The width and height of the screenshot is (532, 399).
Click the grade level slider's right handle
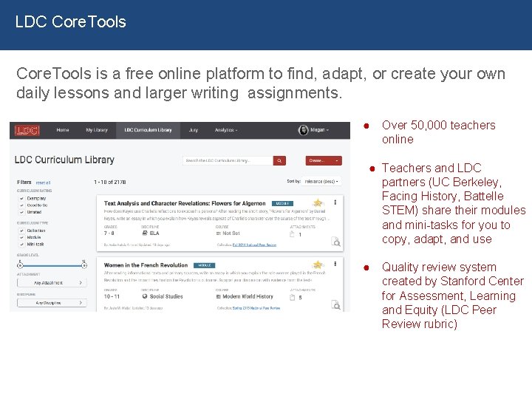tap(83, 265)
